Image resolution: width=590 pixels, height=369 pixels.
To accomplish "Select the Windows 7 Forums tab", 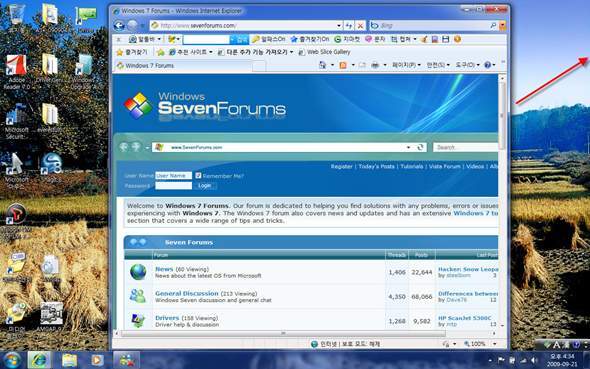I will pos(182,66).
